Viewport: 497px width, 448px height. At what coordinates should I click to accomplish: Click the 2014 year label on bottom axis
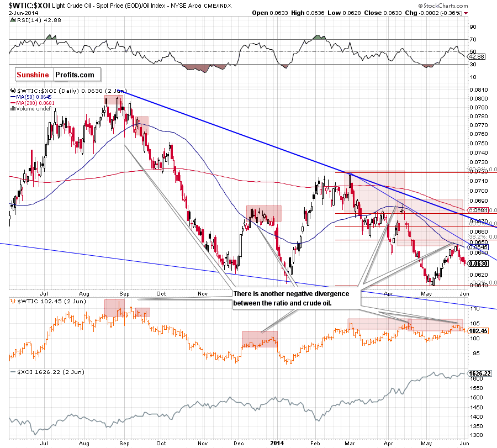pyautogui.click(x=277, y=443)
